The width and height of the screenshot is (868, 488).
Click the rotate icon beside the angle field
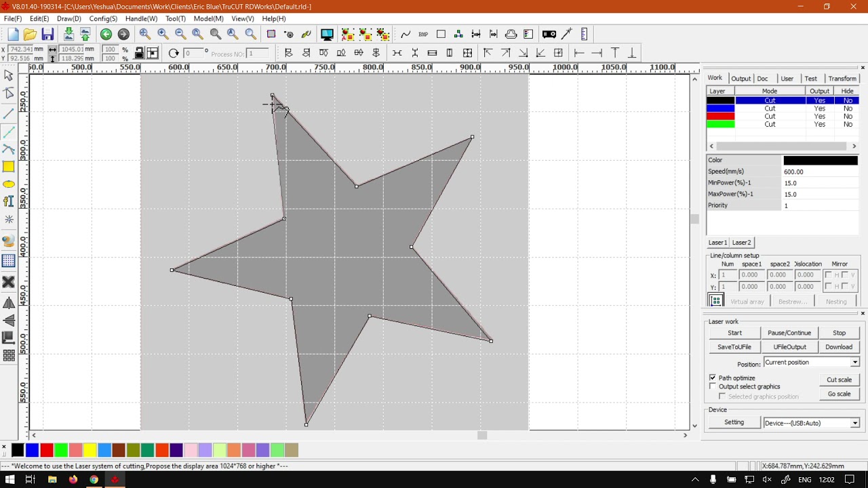pos(174,53)
